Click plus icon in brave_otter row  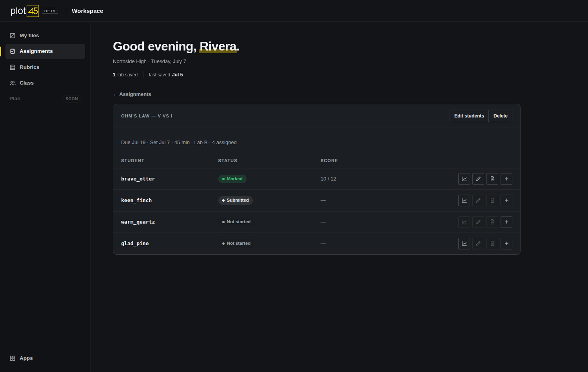pos(506,179)
